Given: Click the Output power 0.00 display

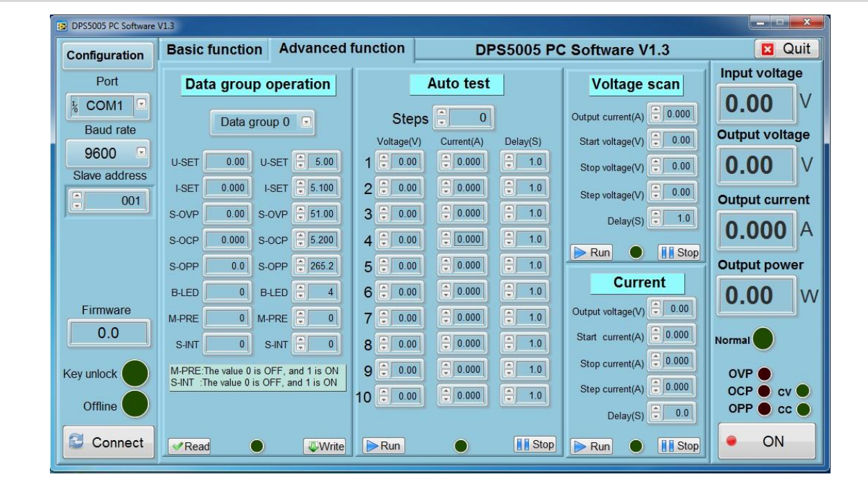Looking at the screenshot, I should point(758,296).
